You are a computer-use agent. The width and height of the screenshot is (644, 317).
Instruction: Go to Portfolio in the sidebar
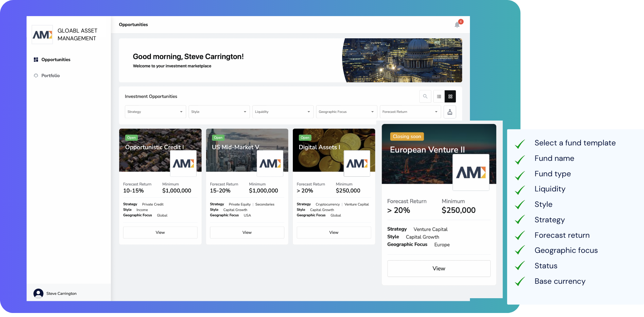click(x=50, y=76)
